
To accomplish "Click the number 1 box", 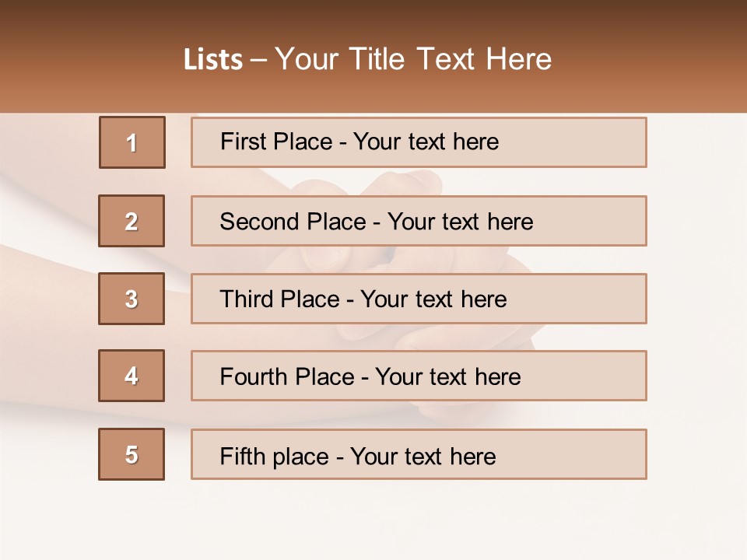I will coord(132,142).
